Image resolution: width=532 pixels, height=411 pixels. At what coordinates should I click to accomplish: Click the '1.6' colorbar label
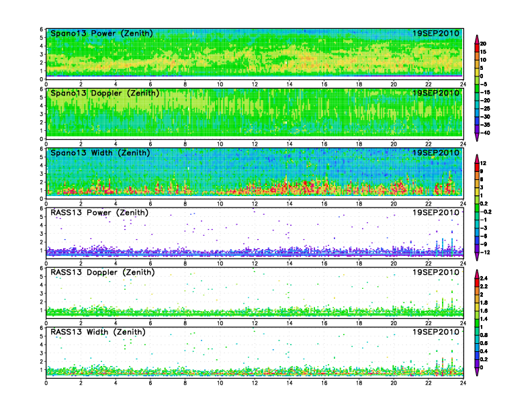484,311
